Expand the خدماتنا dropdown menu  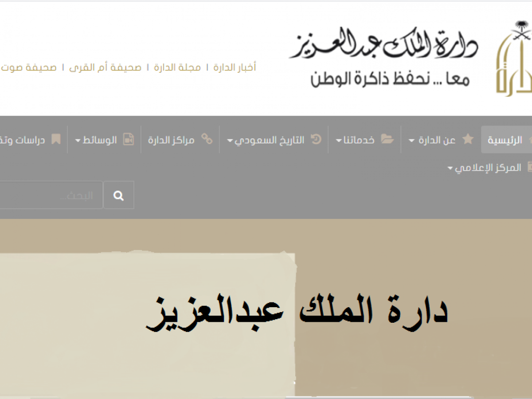tap(355, 140)
